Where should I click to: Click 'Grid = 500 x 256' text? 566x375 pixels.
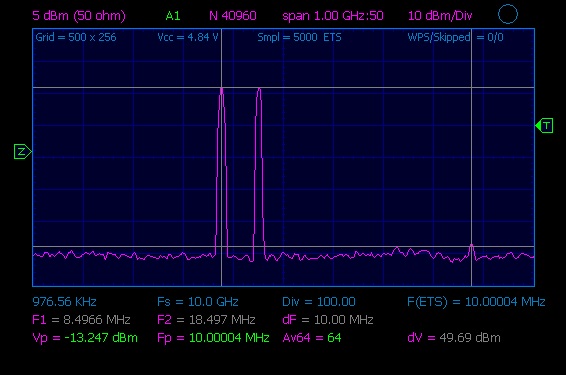(76, 37)
